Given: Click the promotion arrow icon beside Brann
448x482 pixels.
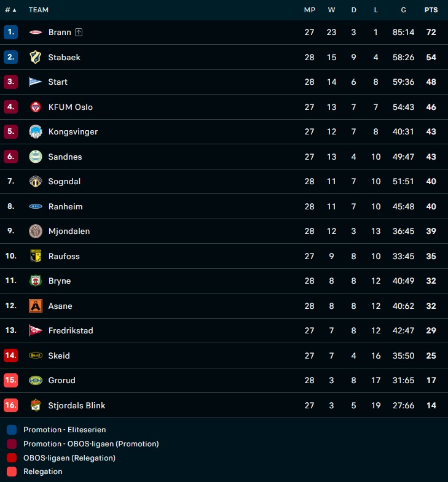Looking at the screenshot, I should (x=79, y=32).
